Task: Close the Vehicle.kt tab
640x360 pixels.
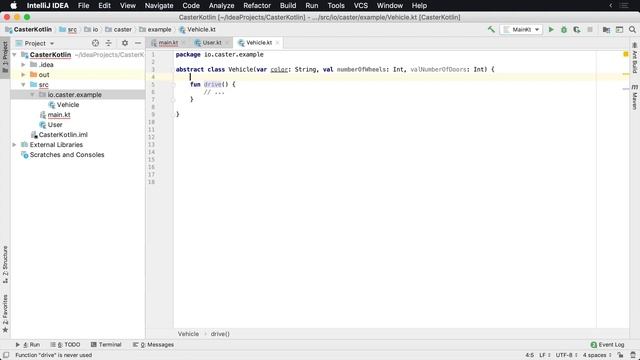Action: coord(278,43)
